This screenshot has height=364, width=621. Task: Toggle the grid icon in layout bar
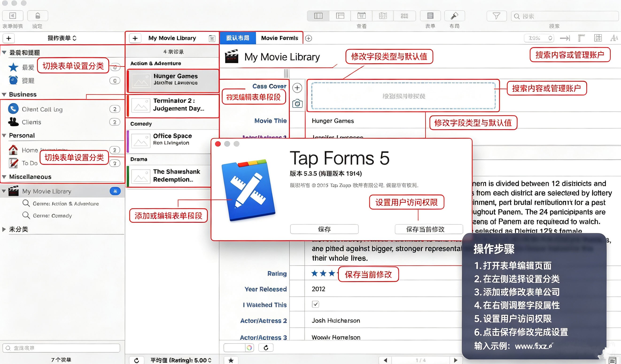pos(598,38)
